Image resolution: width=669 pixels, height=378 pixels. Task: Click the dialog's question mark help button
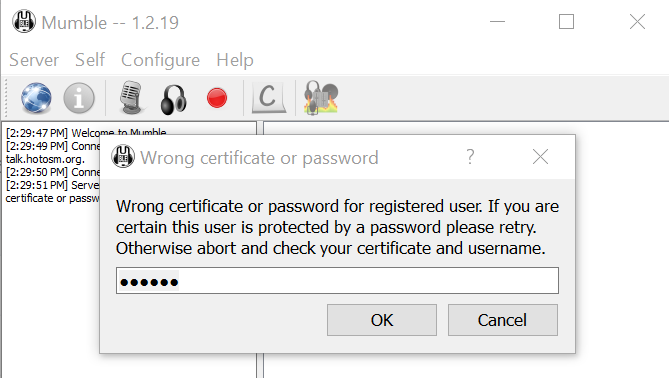point(470,157)
